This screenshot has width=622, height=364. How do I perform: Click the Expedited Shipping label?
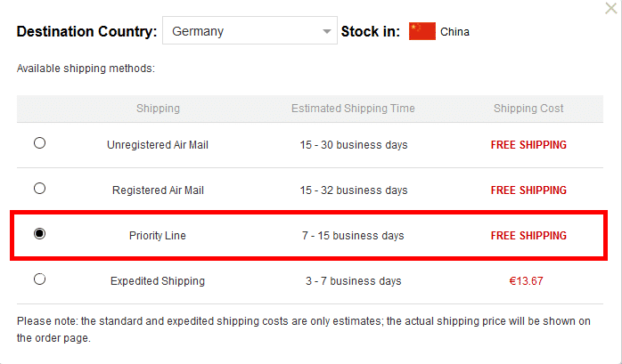pyautogui.click(x=158, y=281)
